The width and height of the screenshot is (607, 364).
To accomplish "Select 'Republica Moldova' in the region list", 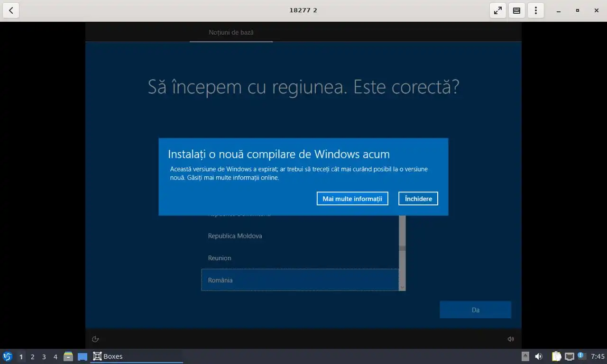I will (300, 236).
